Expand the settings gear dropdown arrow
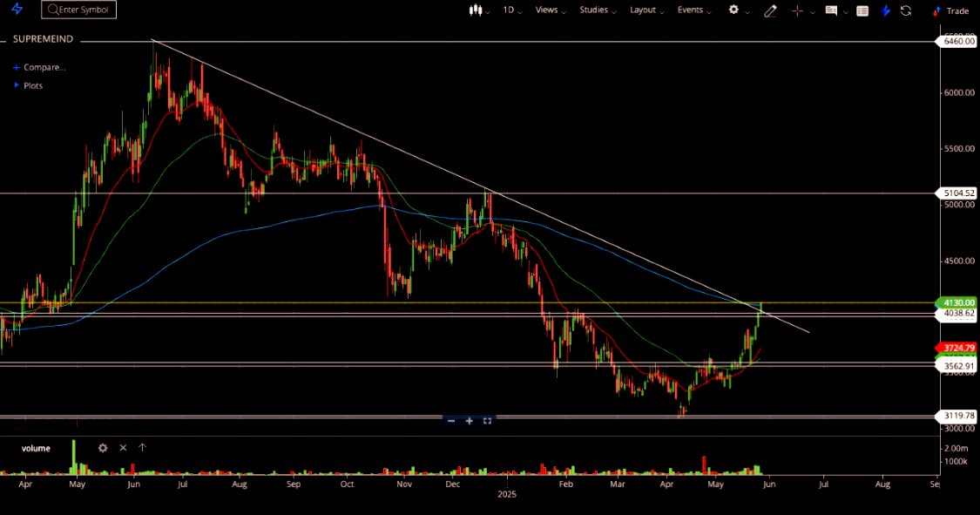The height and width of the screenshot is (515, 980). click(747, 12)
